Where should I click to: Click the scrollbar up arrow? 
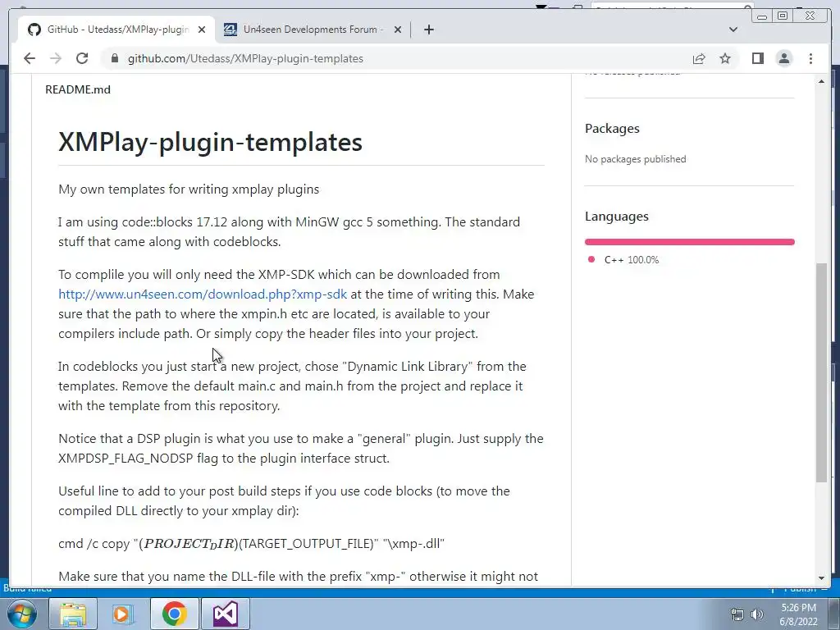[x=821, y=81]
